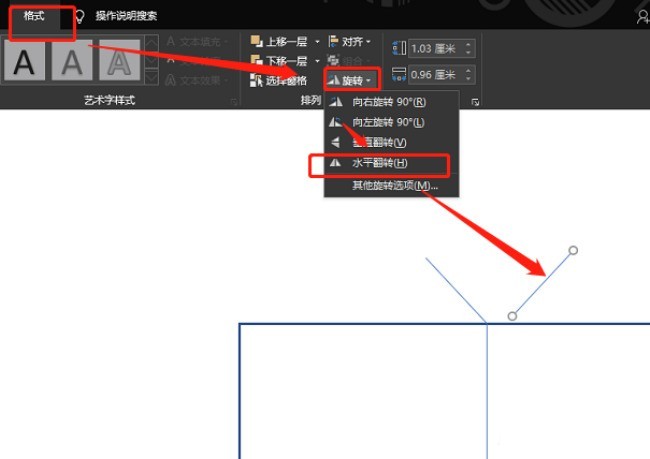
Task: Click the 上移一层 icon
Action: click(257, 41)
